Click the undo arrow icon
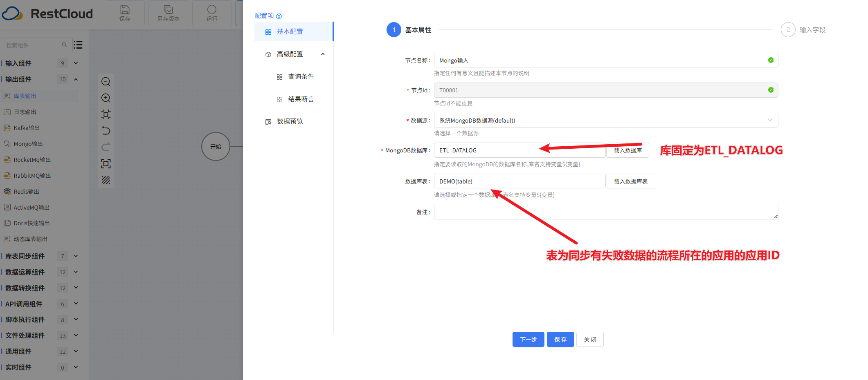868x380 pixels. (x=106, y=131)
